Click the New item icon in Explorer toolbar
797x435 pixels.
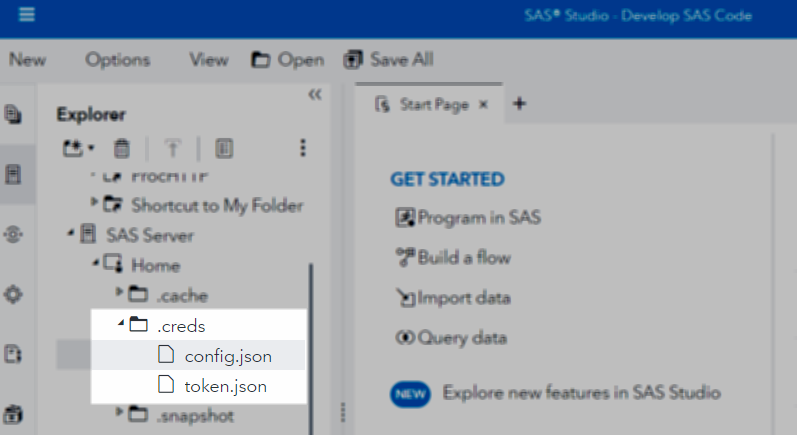point(73,148)
